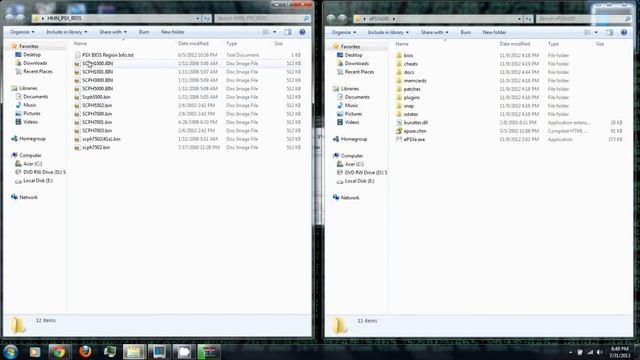Image resolution: width=640 pixels, height=360 pixels.
Task: Click Burn in left window toolbar
Action: click(144, 32)
